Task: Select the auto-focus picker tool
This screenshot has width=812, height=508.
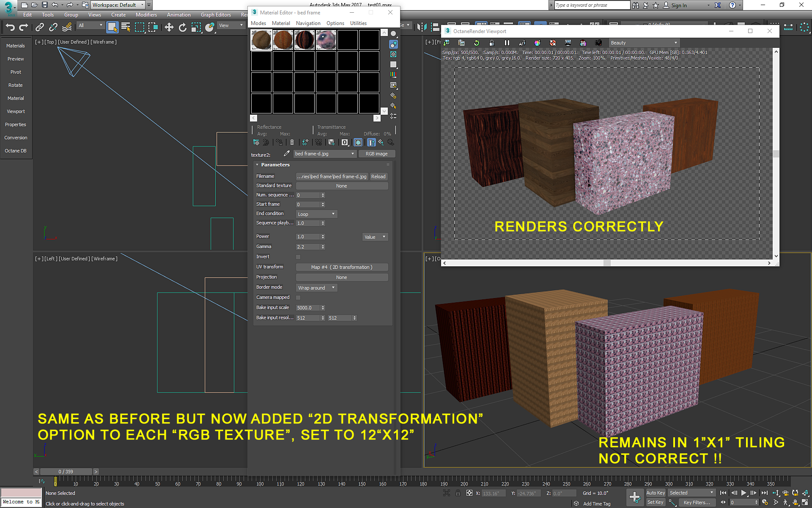Action: [x=522, y=43]
